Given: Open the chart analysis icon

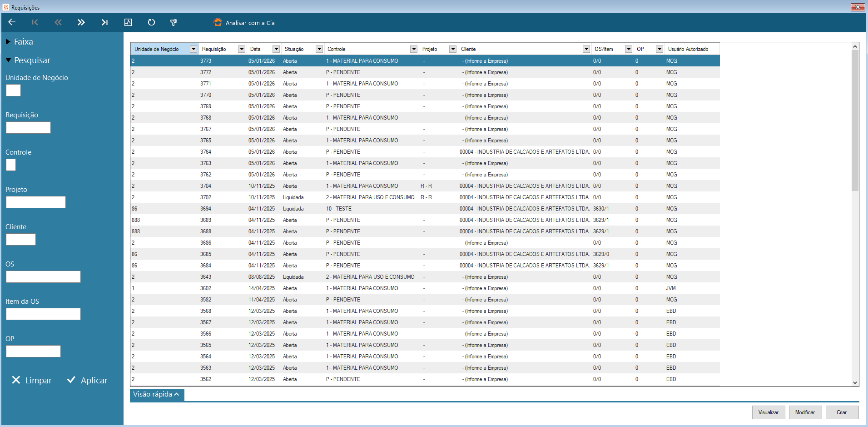Looking at the screenshot, I should (128, 22).
